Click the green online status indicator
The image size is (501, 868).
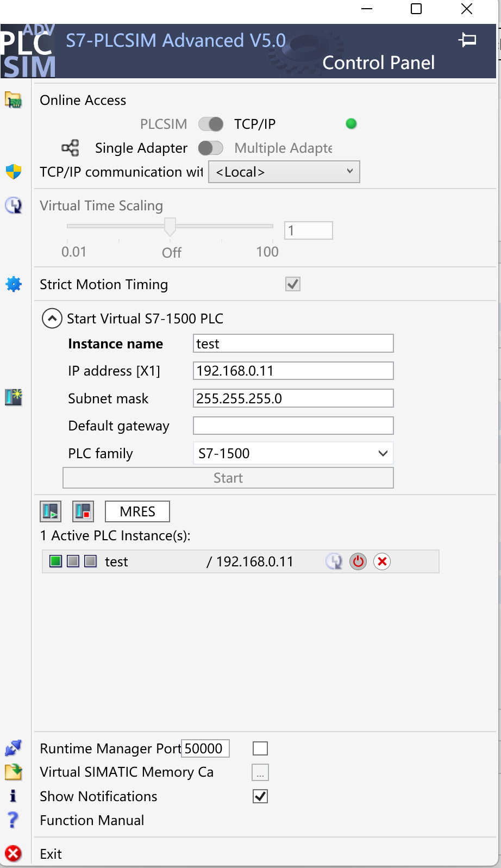tap(351, 124)
